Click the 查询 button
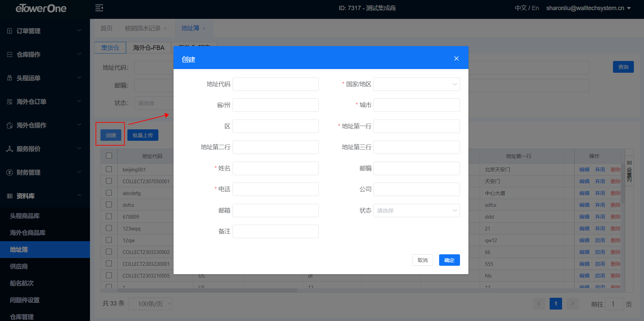 point(623,67)
